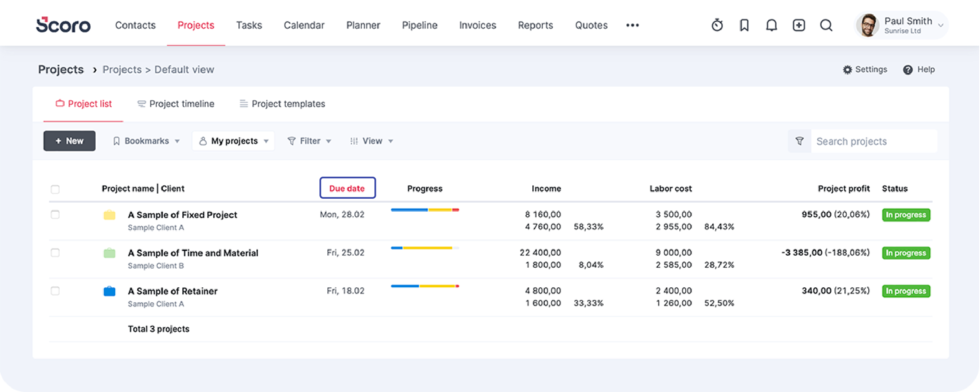The height and width of the screenshot is (392, 980).
Task: Click the Help question mark icon
Action: click(x=907, y=70)
